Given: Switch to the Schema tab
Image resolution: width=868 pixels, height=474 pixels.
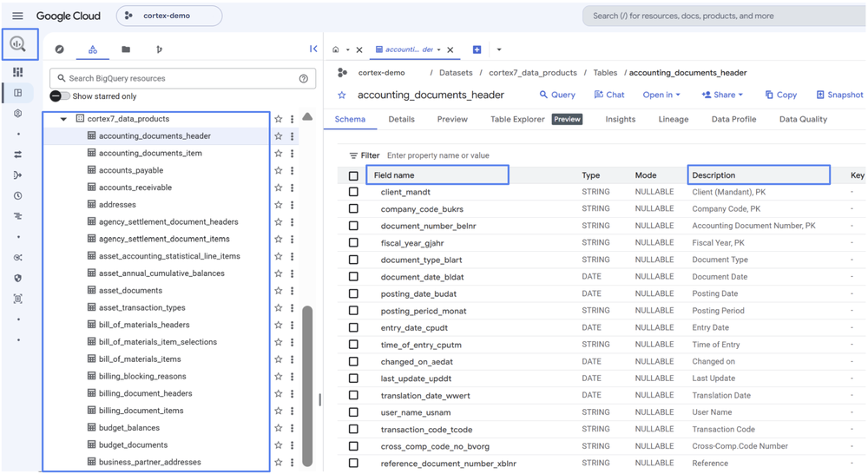Looking at the screenshot, I should click(x=350, y=119).
